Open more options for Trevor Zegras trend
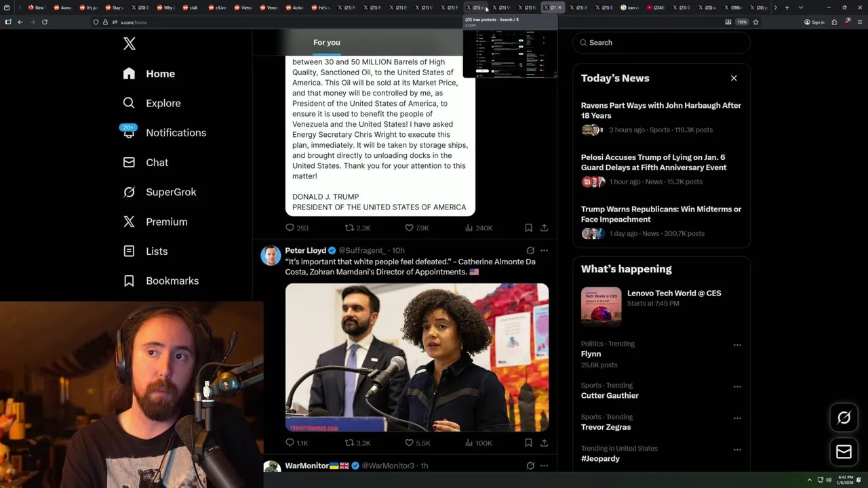 737,418
